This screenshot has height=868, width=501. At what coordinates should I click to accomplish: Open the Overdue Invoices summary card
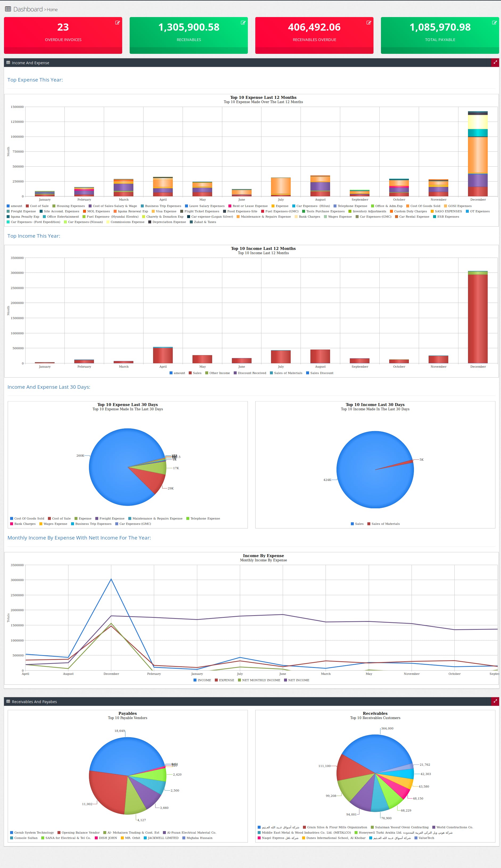pyautogui.click(x=63, y=35)
